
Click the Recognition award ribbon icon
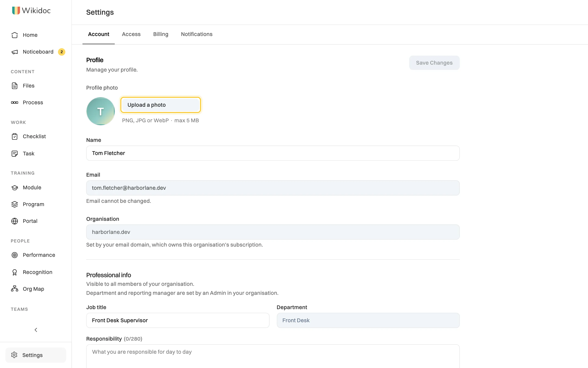(14, 272)
